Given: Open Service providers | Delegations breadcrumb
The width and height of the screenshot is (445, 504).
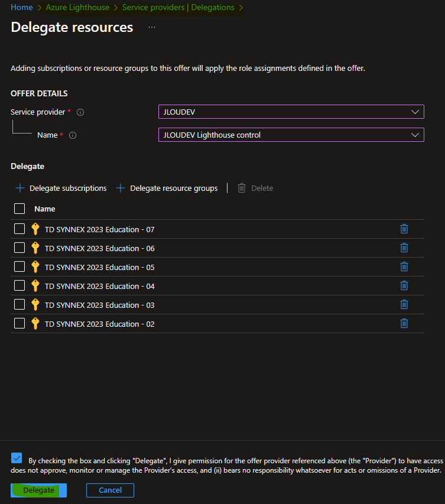Looking at the screenshot, I should click(x=178, y=8).
